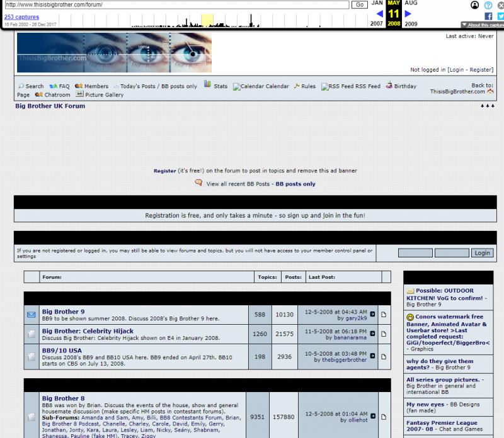This screenshot has height=438, width=504.
Task: Click the Birthday cake icon
Action: point(389,86)
